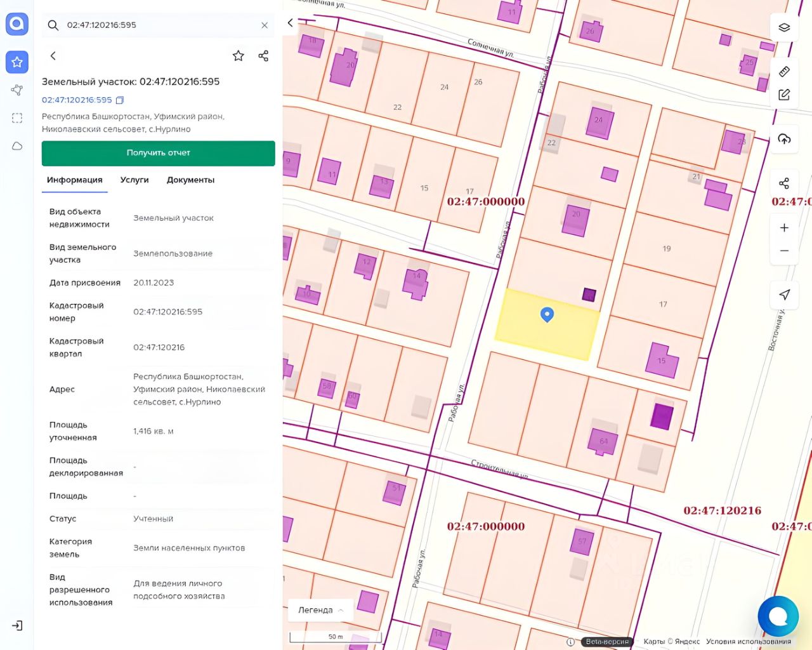
Task: Choose the dashed rectangle selection tool
Action: tap(17, 118)
